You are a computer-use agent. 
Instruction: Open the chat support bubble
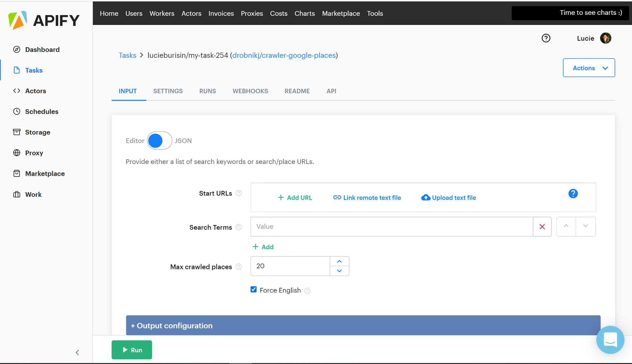point(610,340)
